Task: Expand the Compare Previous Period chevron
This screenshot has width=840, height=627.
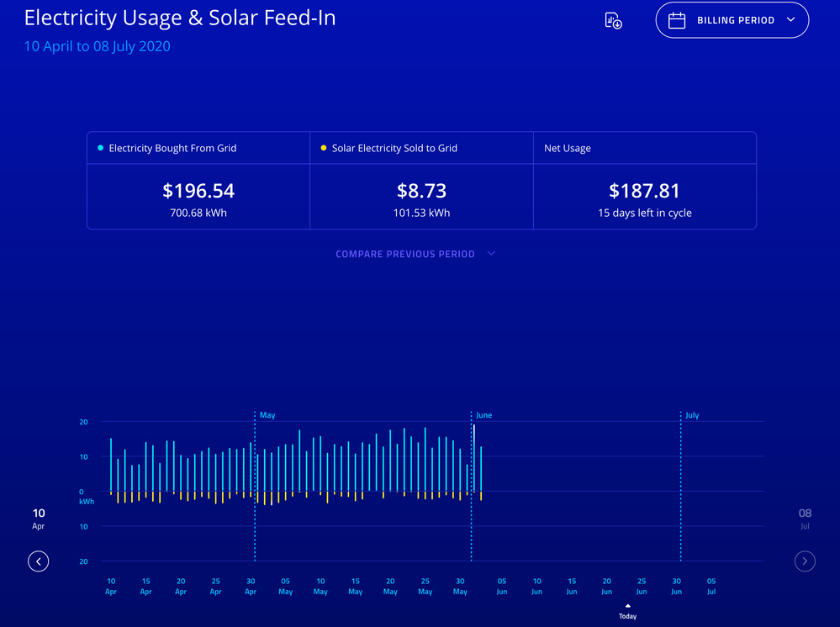Action: [x=492, y=254]
